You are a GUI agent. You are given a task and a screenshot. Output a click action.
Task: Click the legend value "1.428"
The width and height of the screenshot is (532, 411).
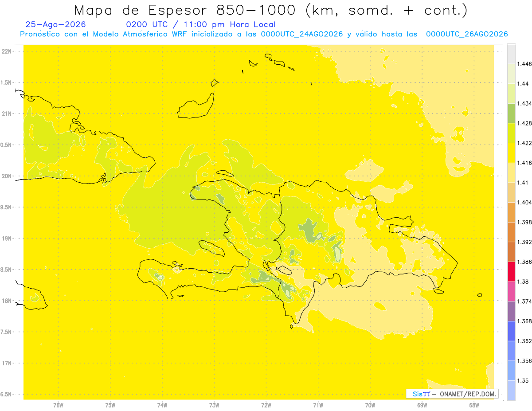coord(524,123)
